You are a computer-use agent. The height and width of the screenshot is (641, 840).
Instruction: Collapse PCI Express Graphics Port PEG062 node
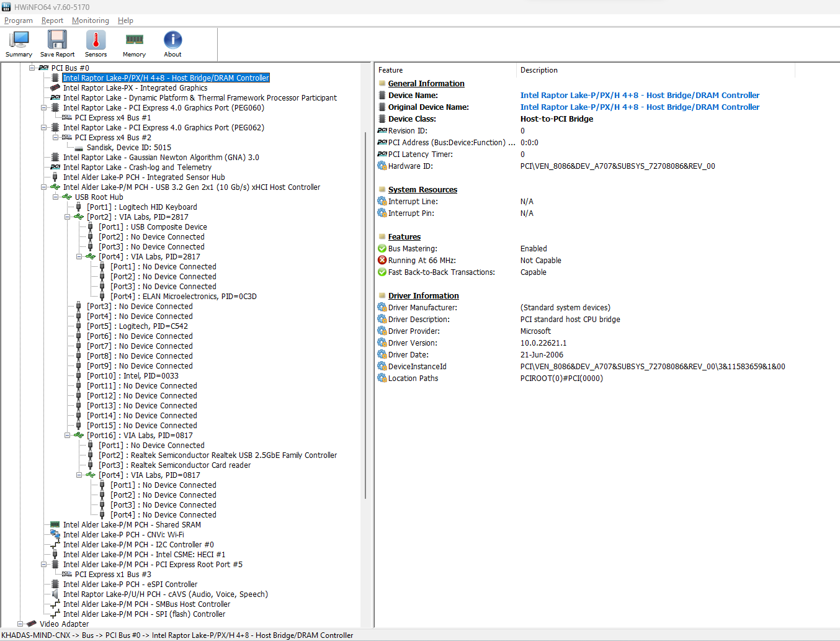(x=44, y=128)
